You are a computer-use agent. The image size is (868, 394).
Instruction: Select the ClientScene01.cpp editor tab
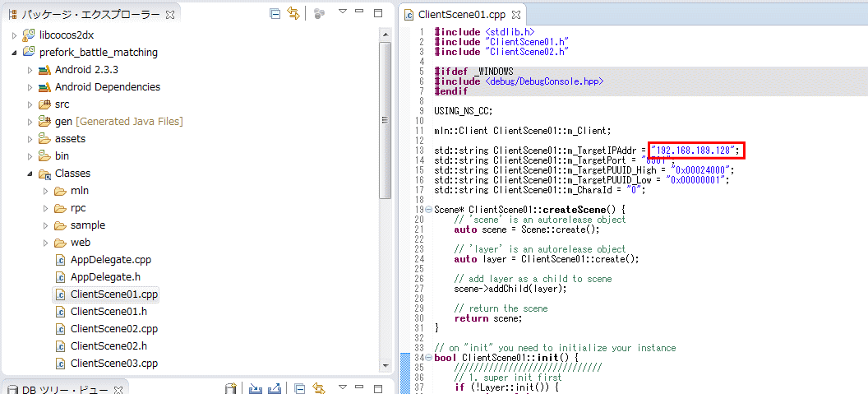pyautogui.click(x=460, y=15)
